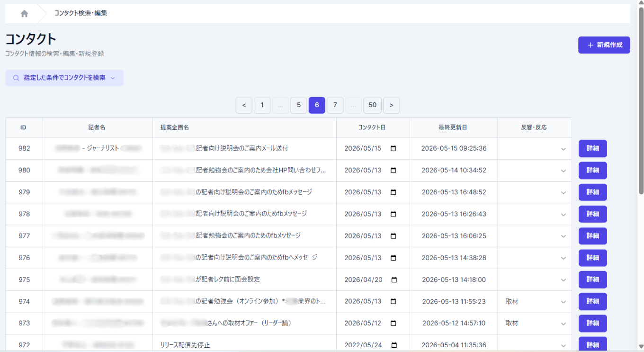Screen dimensions: 644x352
Task: Open 反響・反応 dropdown for row 978
Action: pos(535,214)
